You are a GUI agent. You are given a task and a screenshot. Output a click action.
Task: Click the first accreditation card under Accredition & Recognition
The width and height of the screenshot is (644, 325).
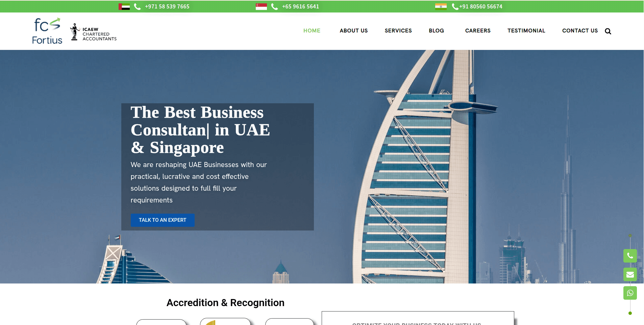click(161, 323)
